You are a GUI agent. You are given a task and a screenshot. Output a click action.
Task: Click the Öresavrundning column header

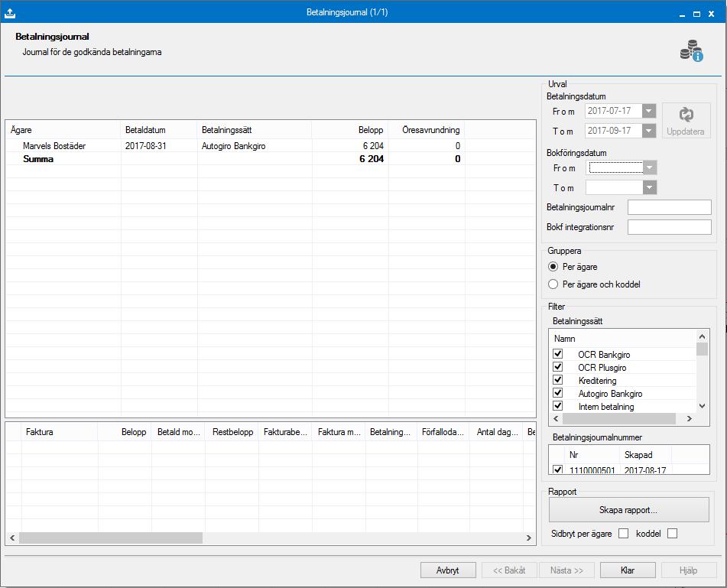click(427, 130)
